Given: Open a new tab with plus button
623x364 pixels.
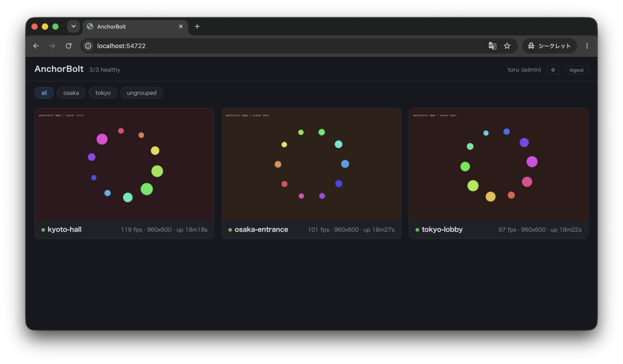Looking at the screenshot, I should pyautogui.click(x=197, y=26).
